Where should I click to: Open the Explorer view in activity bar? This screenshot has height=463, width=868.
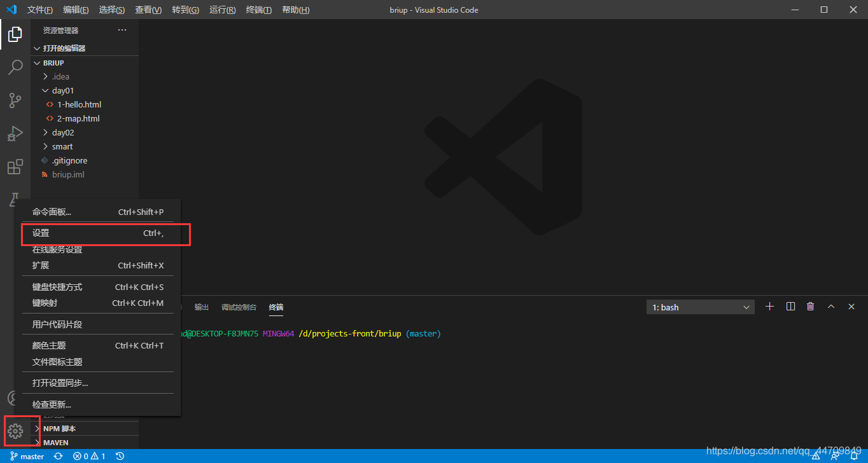tap(15, 34)
